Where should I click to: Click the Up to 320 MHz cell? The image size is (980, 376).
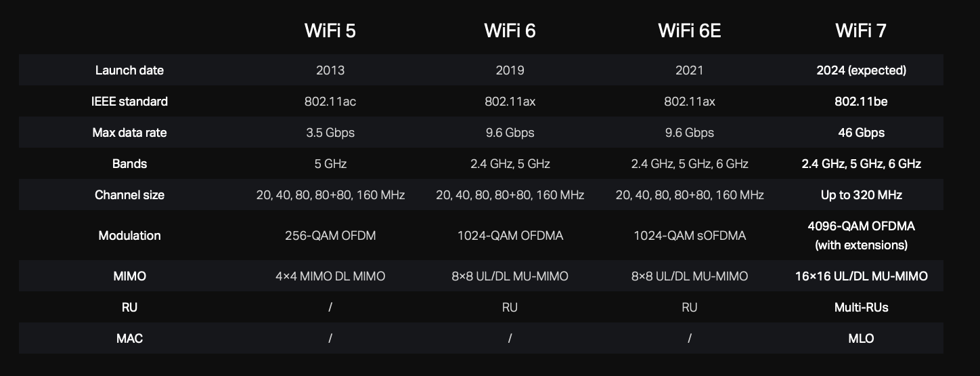click(861, 195)
